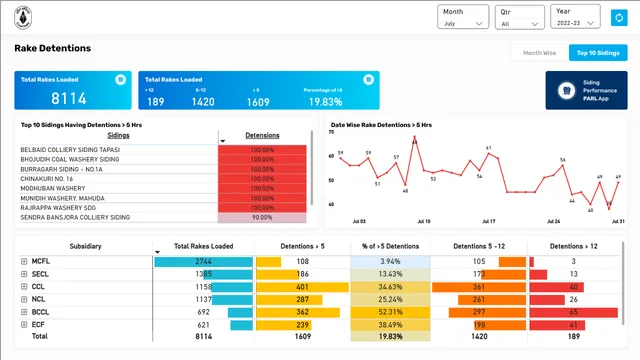
Task: Open the Year dropdown
Action: coord(575,16)
